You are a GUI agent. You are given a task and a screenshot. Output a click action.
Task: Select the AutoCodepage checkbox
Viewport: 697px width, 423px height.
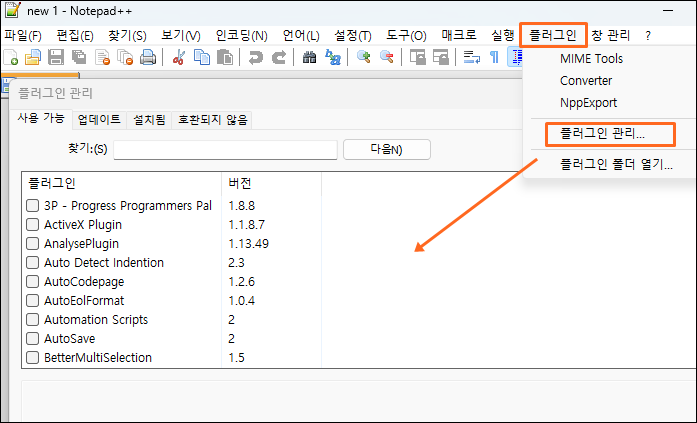(32, 282)
